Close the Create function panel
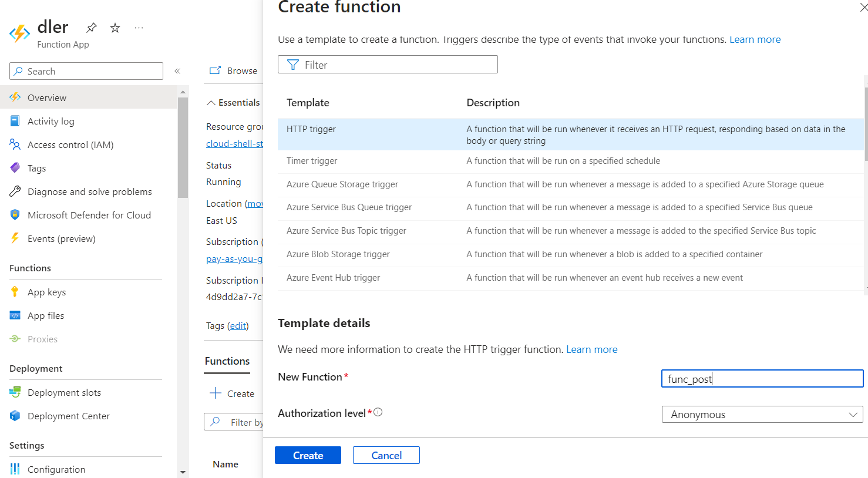Viewport: 868px width, 478px height. [863, 7]
